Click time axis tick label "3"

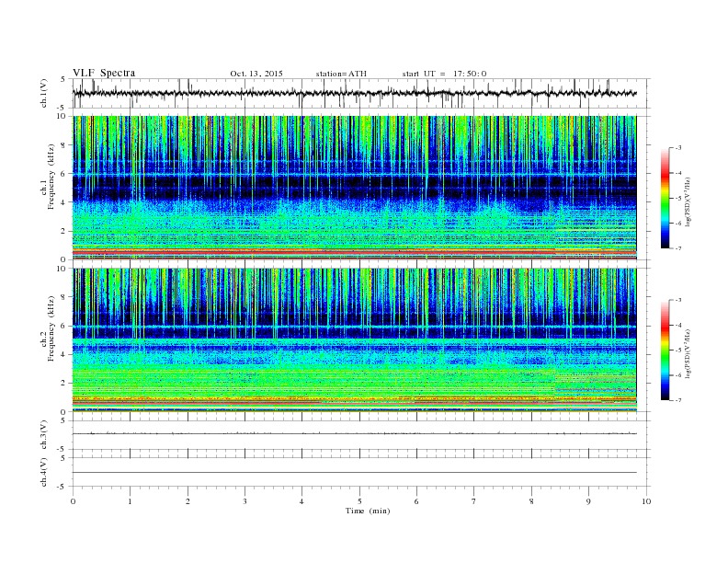(245, 501)
